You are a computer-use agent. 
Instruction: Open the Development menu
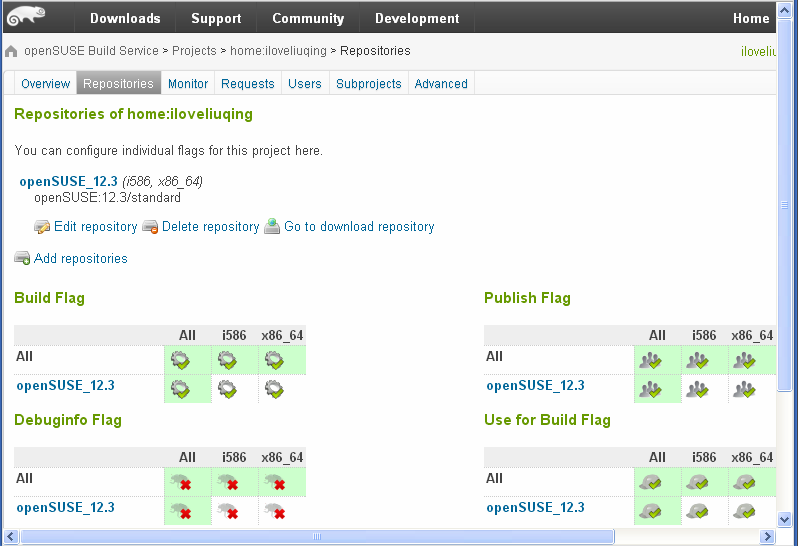[x=417, y=18]
